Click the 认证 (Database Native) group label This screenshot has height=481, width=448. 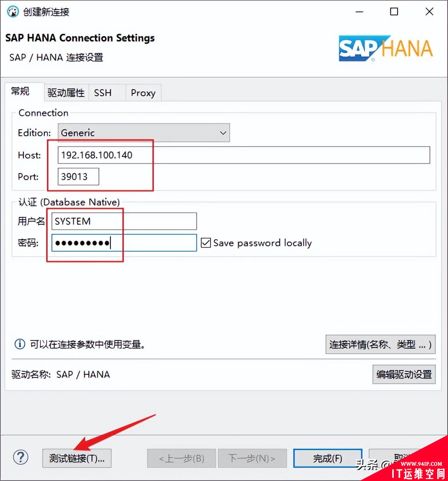pyautogui.click(x=69, y=202)
